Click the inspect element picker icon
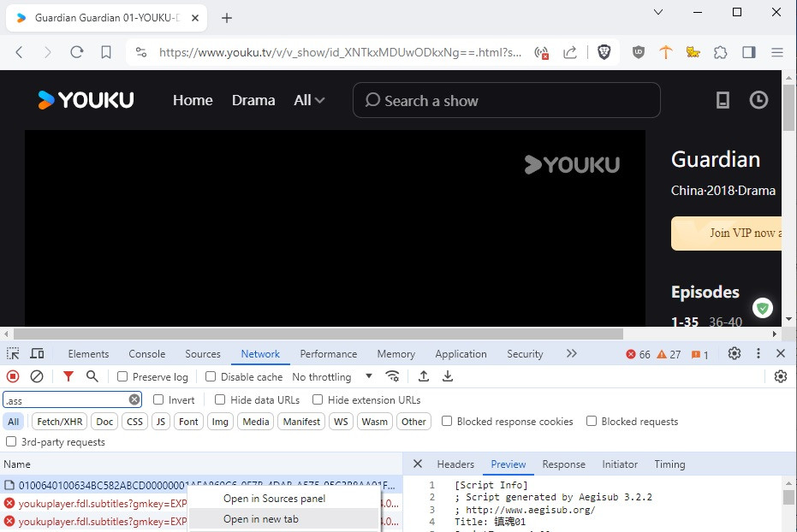Screen dimensions: 797x532 pos(13,353)
